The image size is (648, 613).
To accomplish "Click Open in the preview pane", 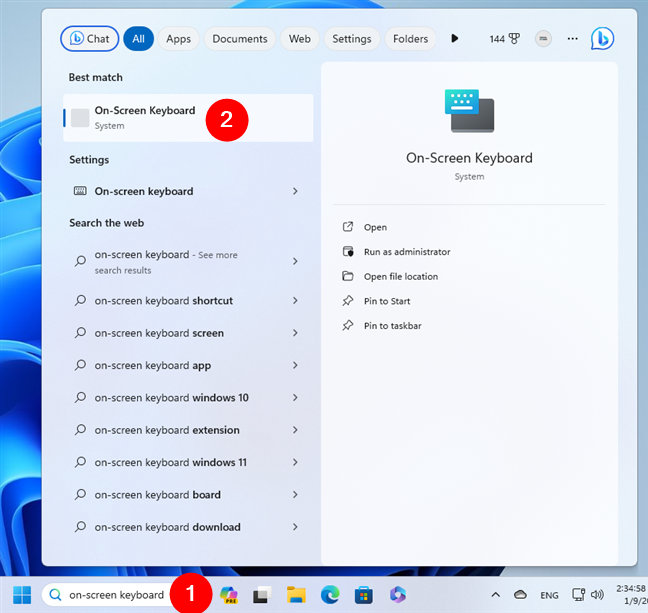I will tap(375, 227).
